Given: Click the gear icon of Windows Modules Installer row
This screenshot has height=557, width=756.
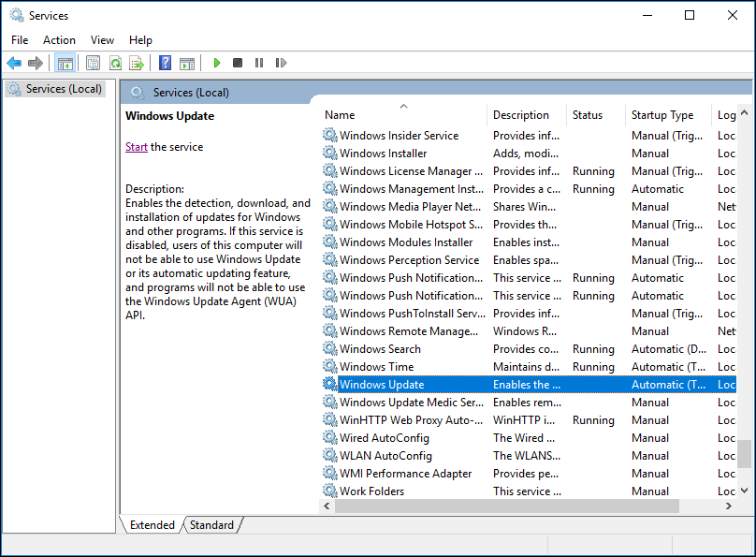Looking at the screenshot, I should (x=329, y=242).
